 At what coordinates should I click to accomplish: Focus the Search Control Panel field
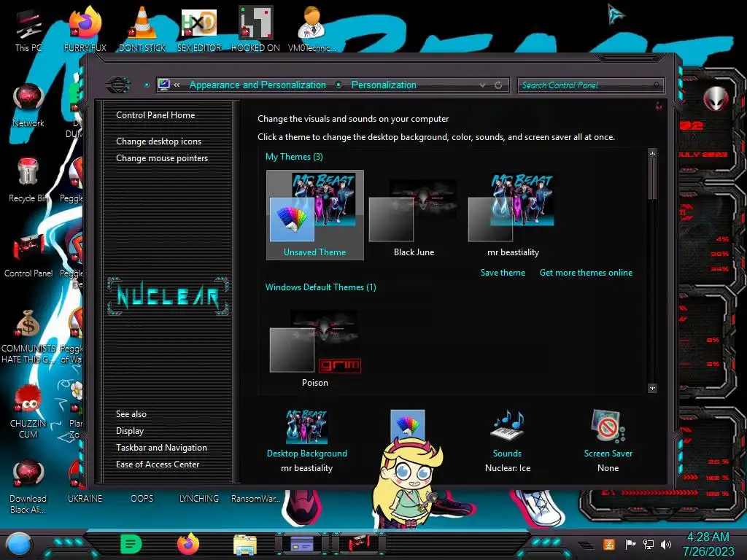point(590,85)
